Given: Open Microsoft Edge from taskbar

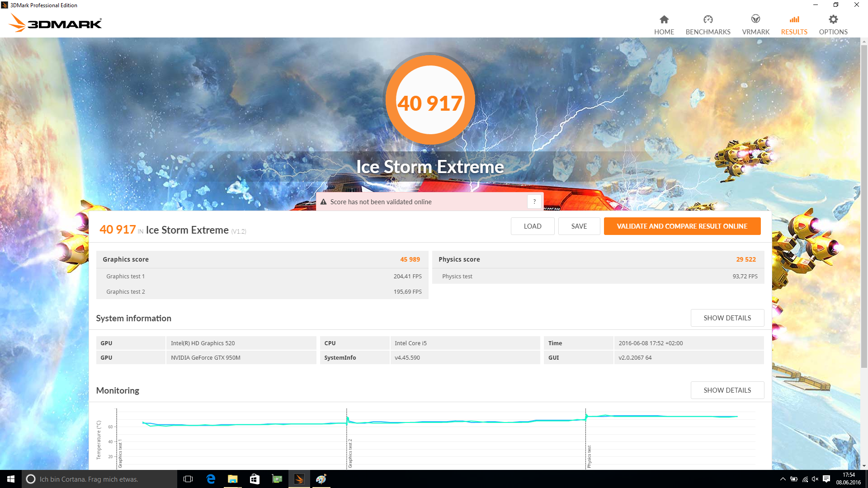Looking at the screenshot, I should tap(211, 479).
